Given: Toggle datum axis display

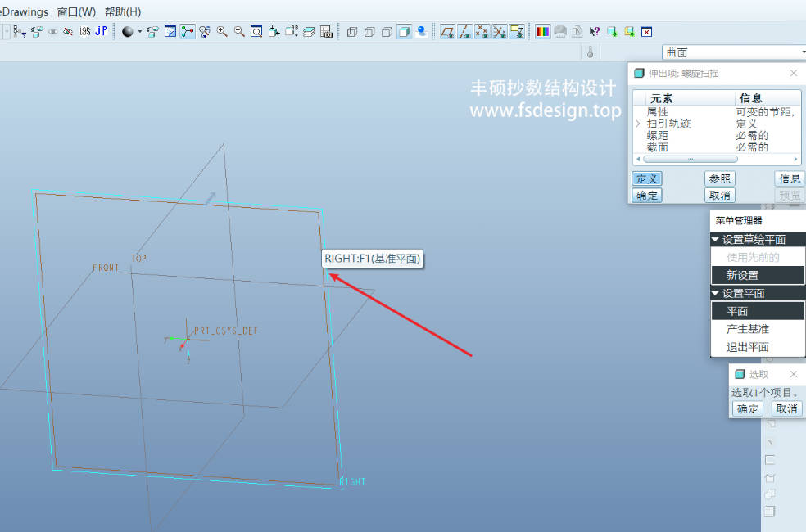Looking at the screenshot, I should click(x=464, y=32).
